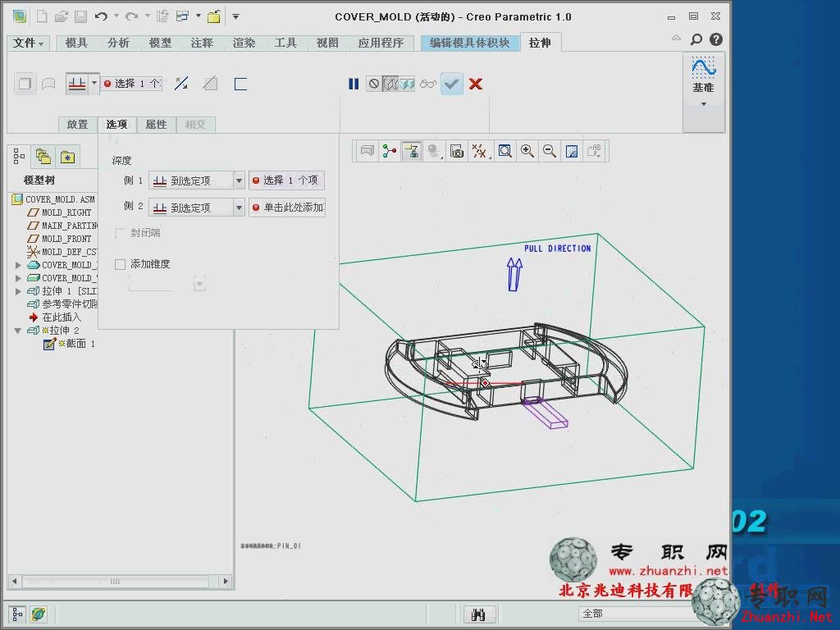Accept extrude with green check mark
840x630 pixels.
point(452,84)
